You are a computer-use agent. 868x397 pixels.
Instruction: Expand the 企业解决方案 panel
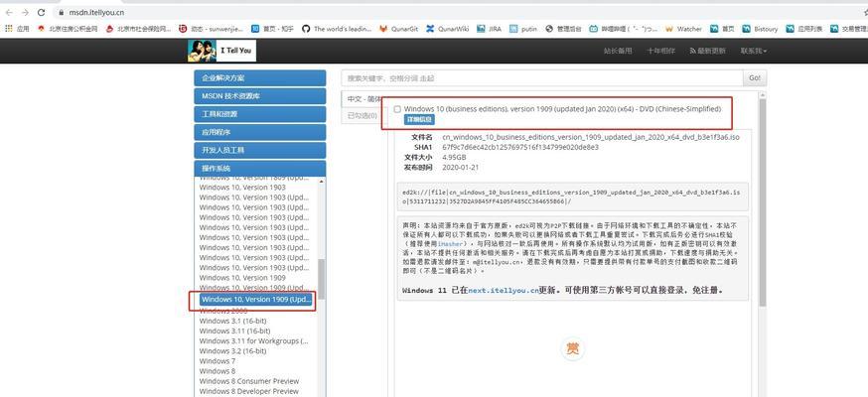click(x=259, y=78)
